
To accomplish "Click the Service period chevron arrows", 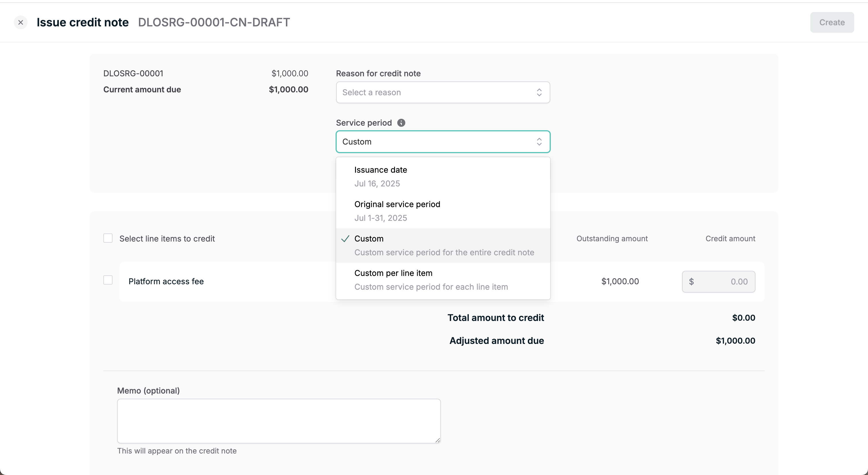I will point(539,142).
